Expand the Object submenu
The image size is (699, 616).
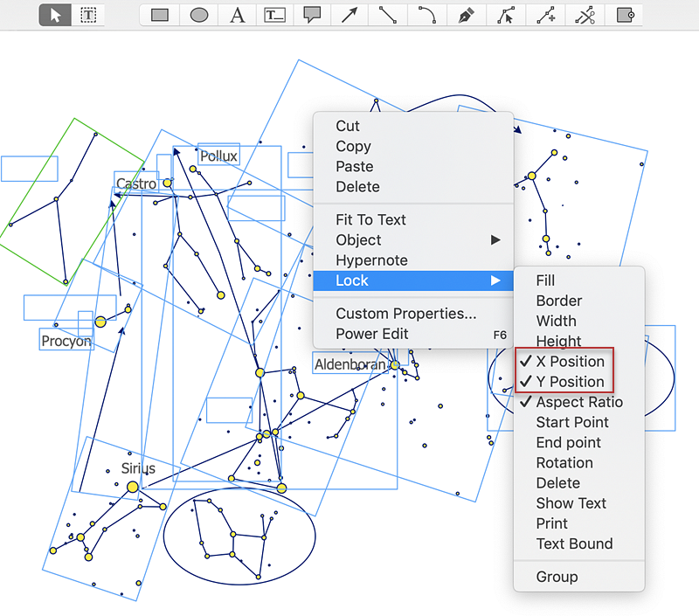[358, 240]
